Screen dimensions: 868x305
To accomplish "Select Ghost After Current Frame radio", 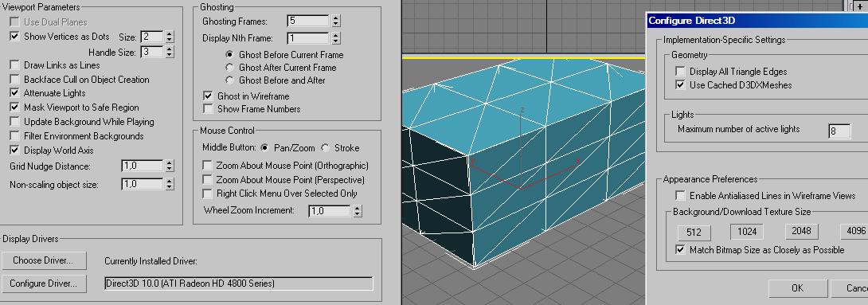I will coord(229,68).
